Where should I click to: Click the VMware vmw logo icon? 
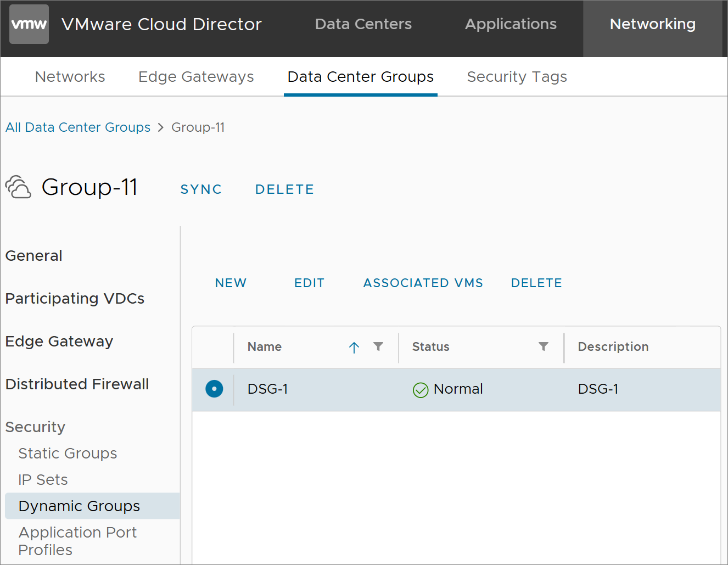pos(29,24)
